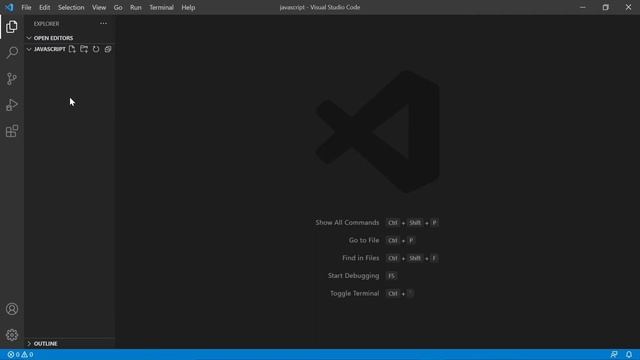
Task: Open Explorer views and more actions ellipsis
Action: point(103,24)
